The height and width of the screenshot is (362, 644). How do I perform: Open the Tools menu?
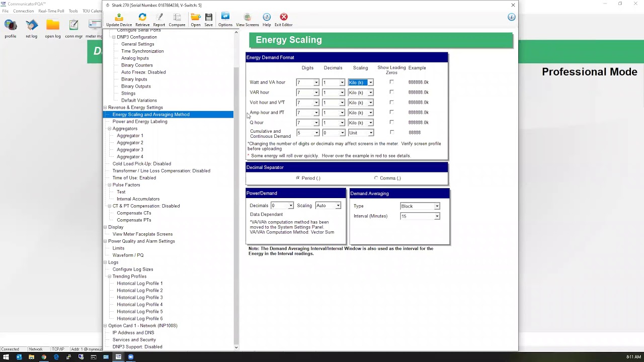click(73, 11)
